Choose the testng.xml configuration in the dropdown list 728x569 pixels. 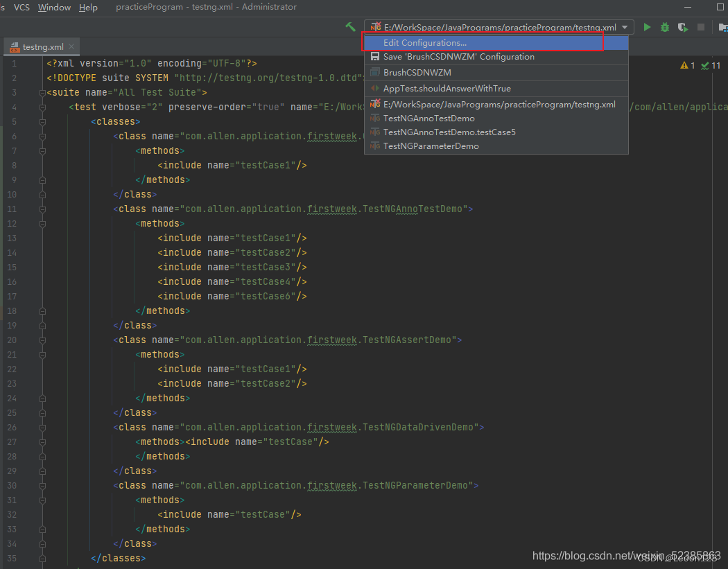496,105
